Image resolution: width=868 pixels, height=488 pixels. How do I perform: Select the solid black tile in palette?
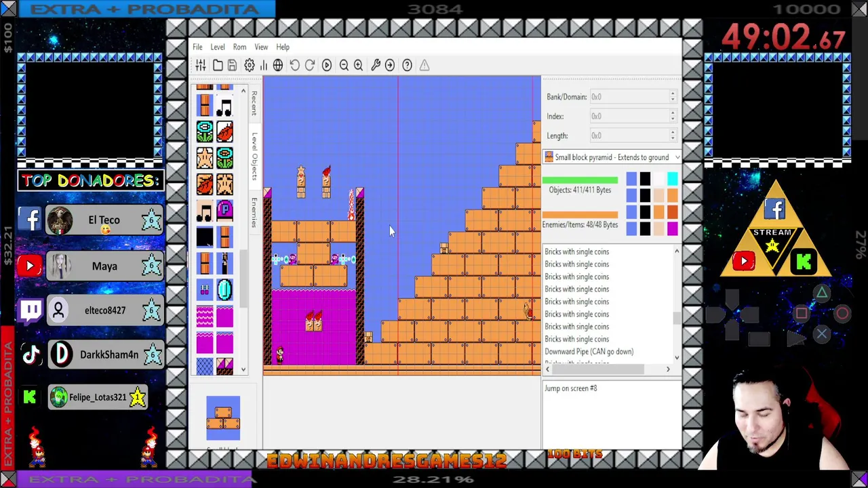coord(205,237)
